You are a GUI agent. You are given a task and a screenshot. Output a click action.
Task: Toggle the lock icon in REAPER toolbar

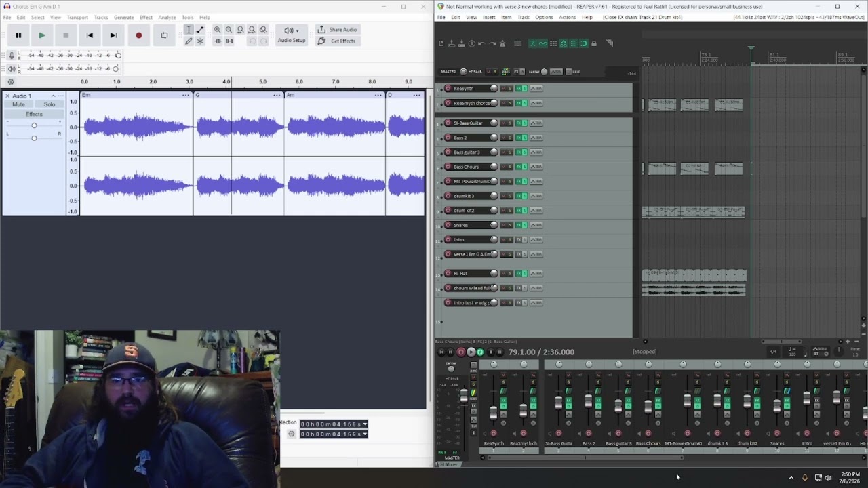[x=594, y=43]
